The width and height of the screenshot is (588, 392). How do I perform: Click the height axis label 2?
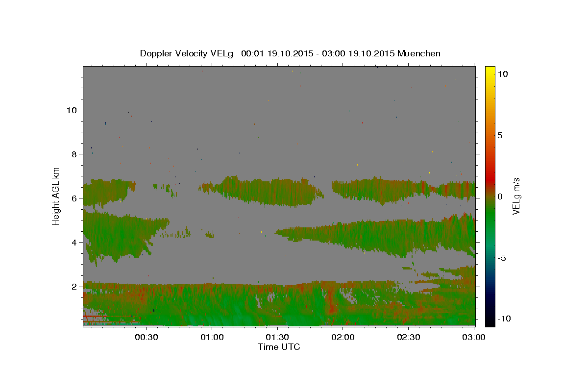(x=74, y=287)
